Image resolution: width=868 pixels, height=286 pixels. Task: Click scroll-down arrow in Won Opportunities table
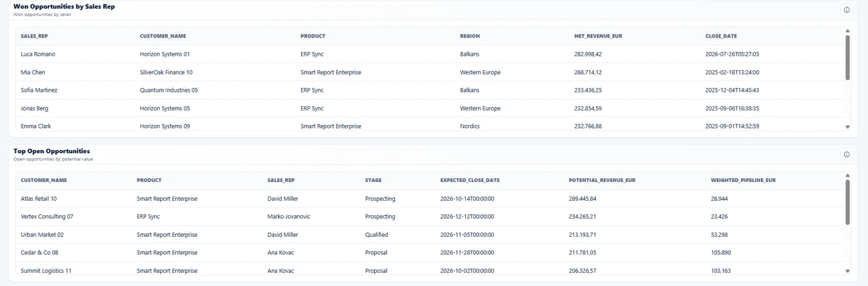coord(848,127)
